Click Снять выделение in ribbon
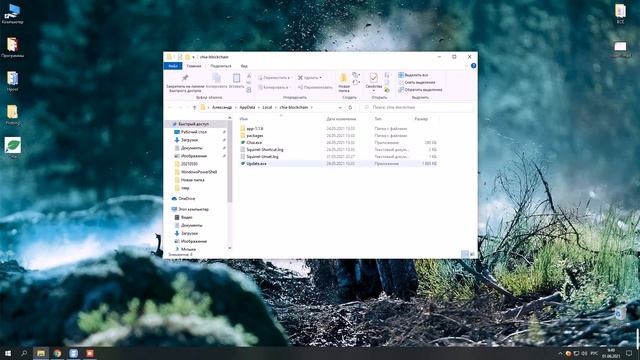The image size is (640, 360). [416, 82]
